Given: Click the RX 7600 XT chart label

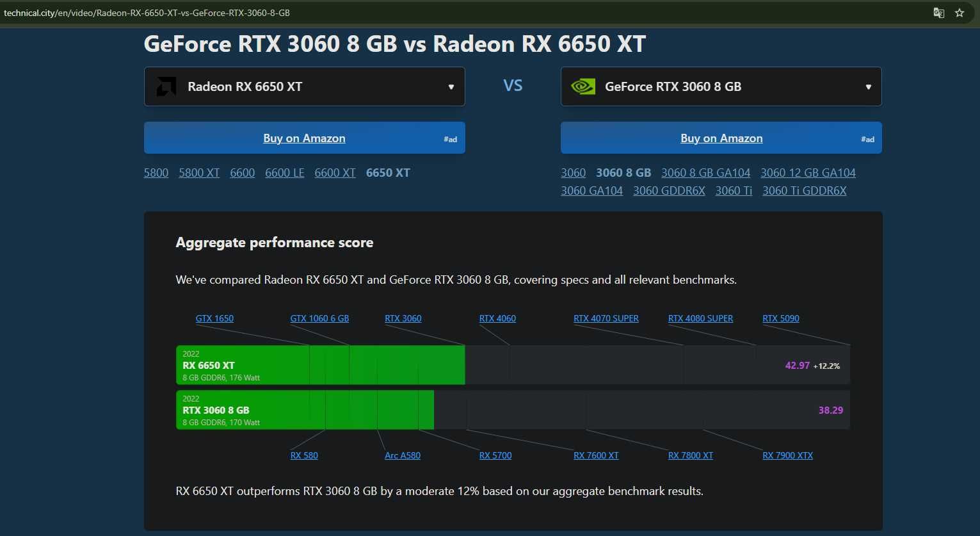Looking at the screenshot, I should 596,455.
